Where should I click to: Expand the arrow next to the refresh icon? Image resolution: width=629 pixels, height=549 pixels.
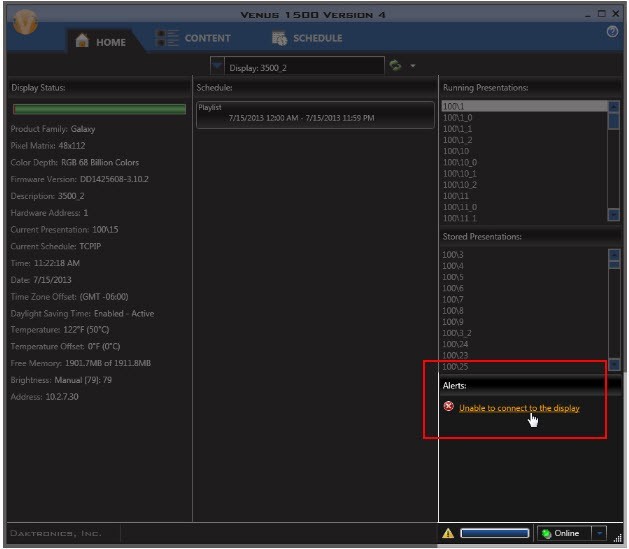coord(412,66)
